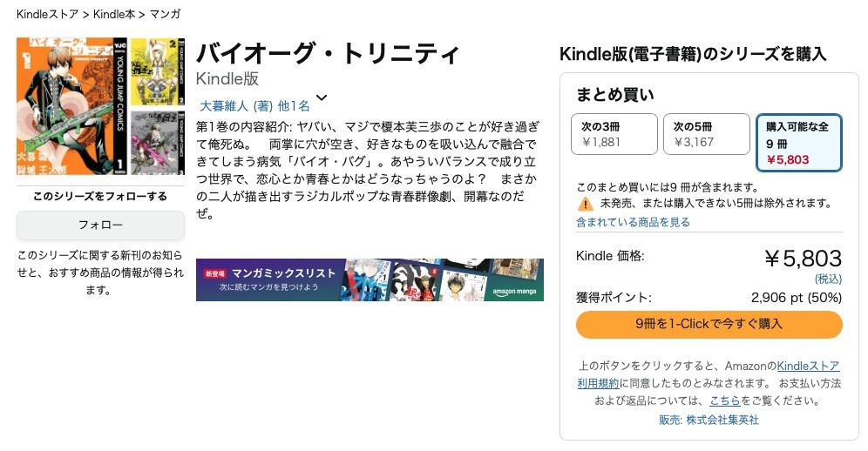The image size is (868, 451).
Task: Expand the author list chevron
Action: [x=321, y=98]
